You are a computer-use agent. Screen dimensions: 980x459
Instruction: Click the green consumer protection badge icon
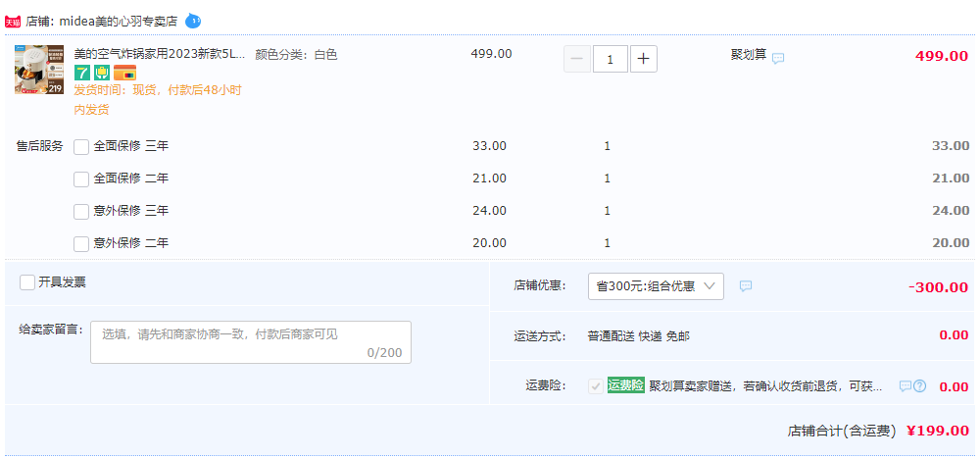102,73
